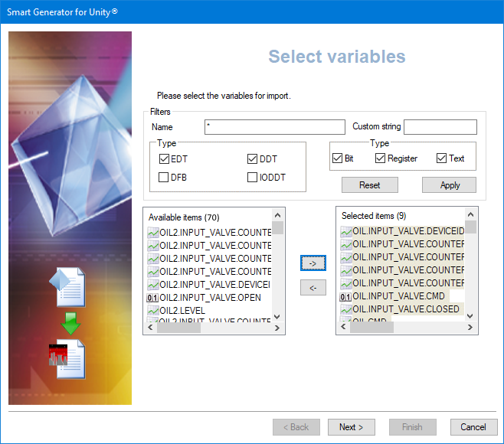
Task: Click the Next > button
Action: 351,427
